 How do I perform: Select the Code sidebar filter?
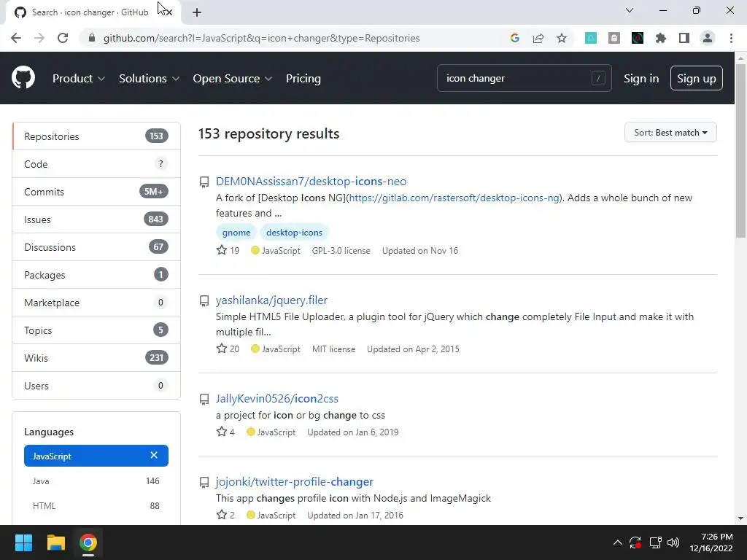click(x=96, y=164)
